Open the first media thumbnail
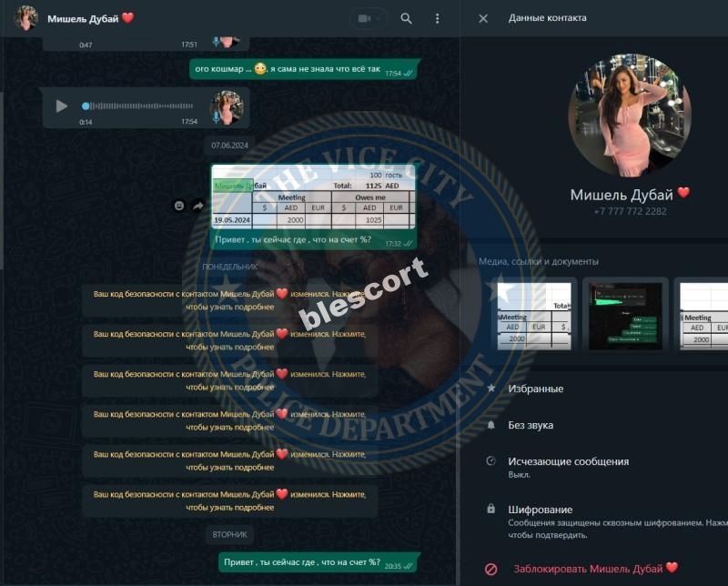The width and height of the screenshot is (728, 586). (534, 315)
